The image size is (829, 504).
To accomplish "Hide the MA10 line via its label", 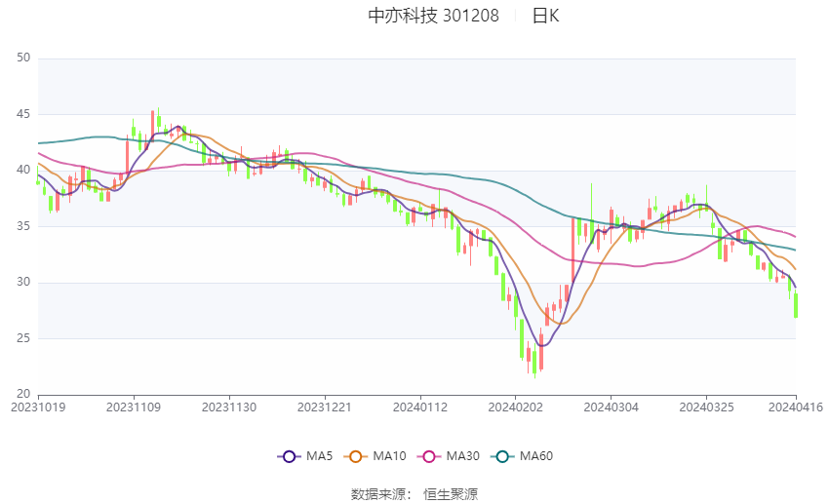I will (390, 456).
